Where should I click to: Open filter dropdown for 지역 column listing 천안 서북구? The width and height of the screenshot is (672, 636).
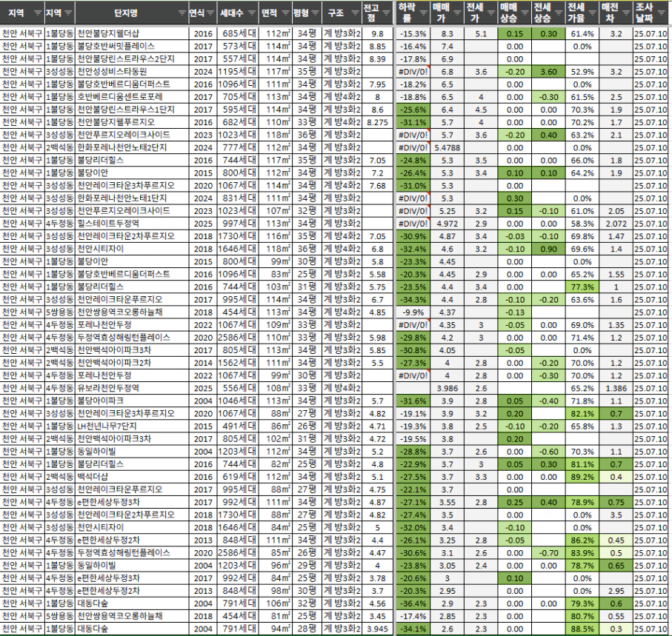tap(38, 13)
